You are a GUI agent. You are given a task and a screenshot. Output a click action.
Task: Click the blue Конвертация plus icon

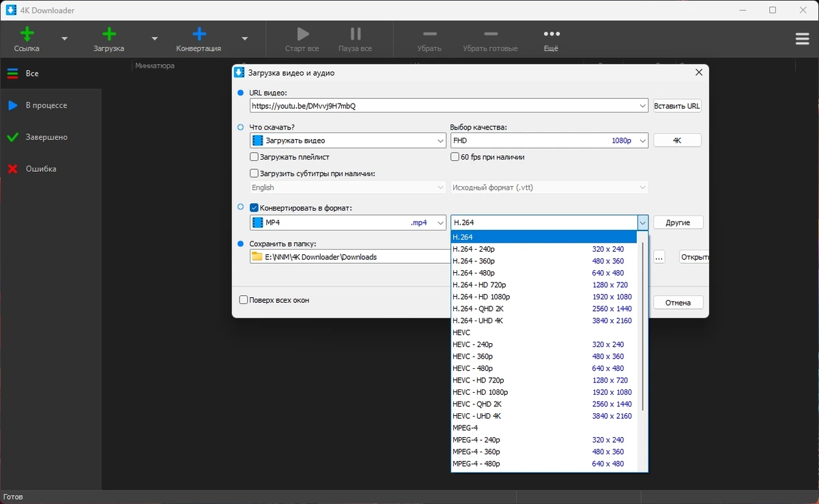pyautogui.click(x=199, y=34)
